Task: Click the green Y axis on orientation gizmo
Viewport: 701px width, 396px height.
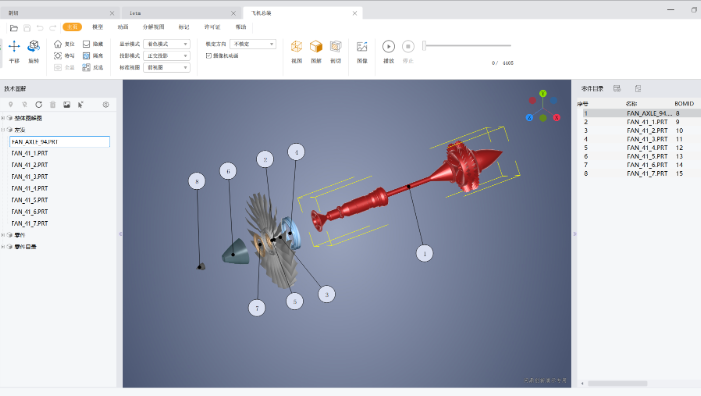Action: pos(543,93)
